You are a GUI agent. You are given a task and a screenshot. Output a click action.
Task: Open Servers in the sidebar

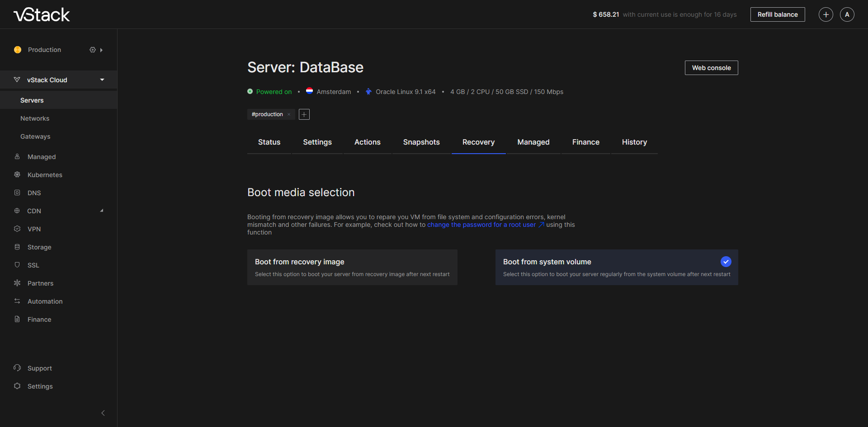pyautogui.click(x=59, y=100)
